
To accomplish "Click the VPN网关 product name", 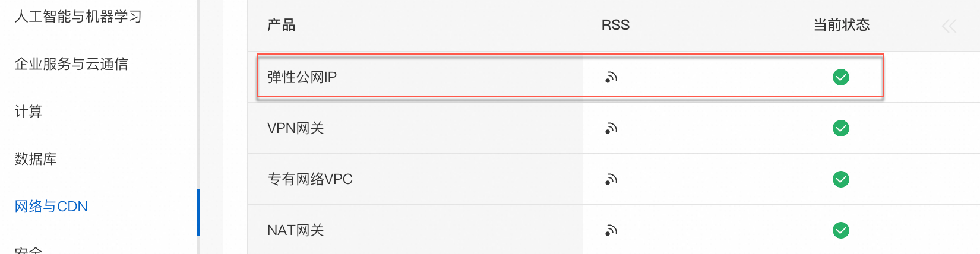I will 295,128.
